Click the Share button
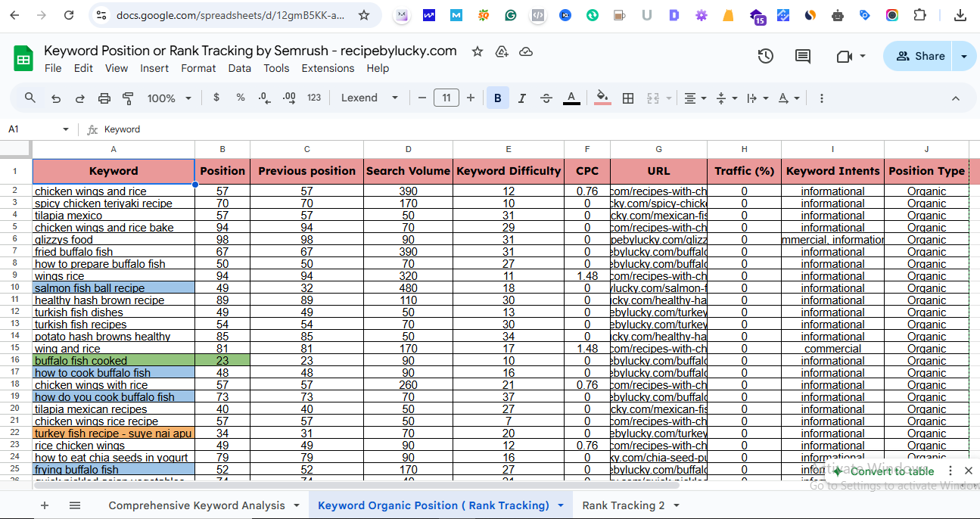Viewport: 980px width, 519px height. pos(920,56)
